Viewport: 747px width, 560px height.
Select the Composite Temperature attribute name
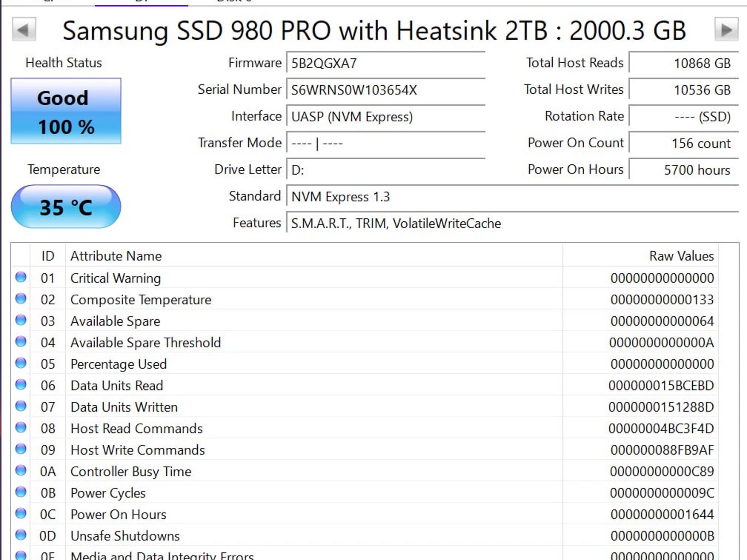click(141, 300)
